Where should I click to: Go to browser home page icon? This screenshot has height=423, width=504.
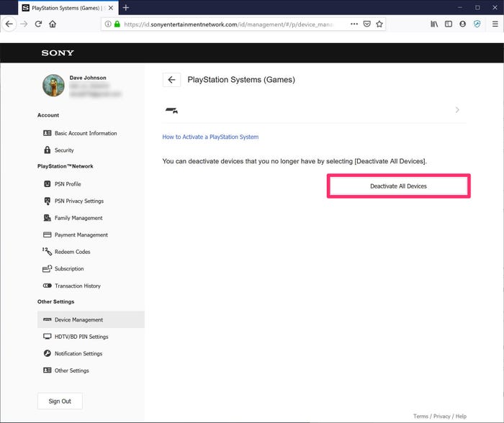point(53,24)
